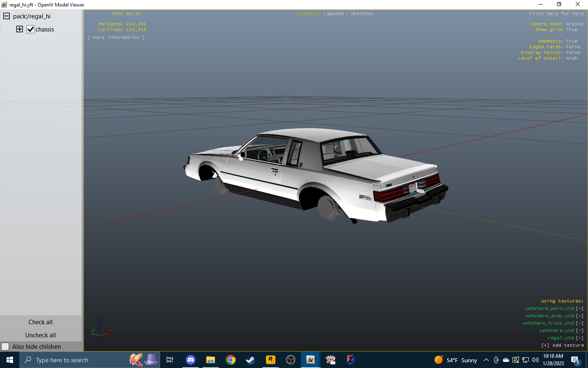The image size is (588, 368).
Task: Switch to the Skeleton view tab
Action: pyautogui.click(x=362, y=14)
